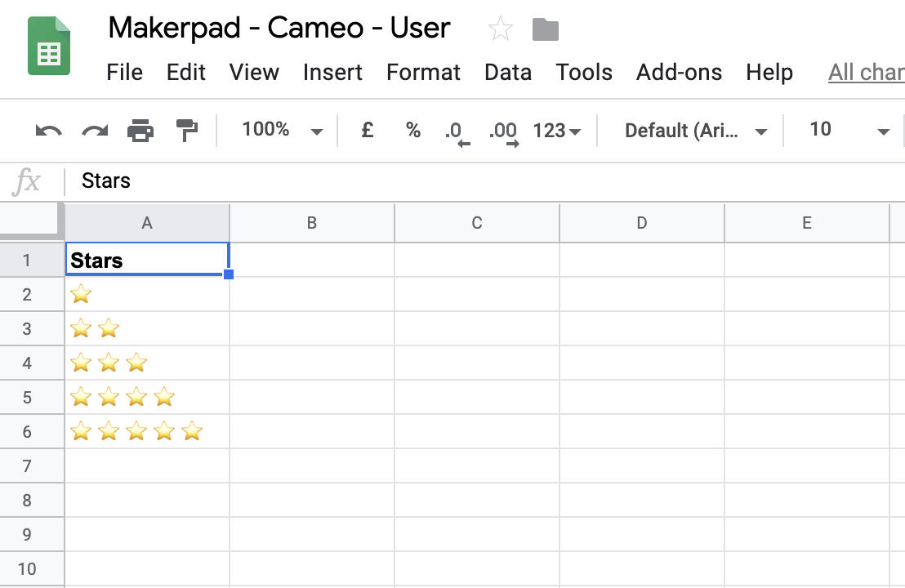This screenshot has width=905, height=588.
Task: Click the print icon
Action: (x=140, y=130)
